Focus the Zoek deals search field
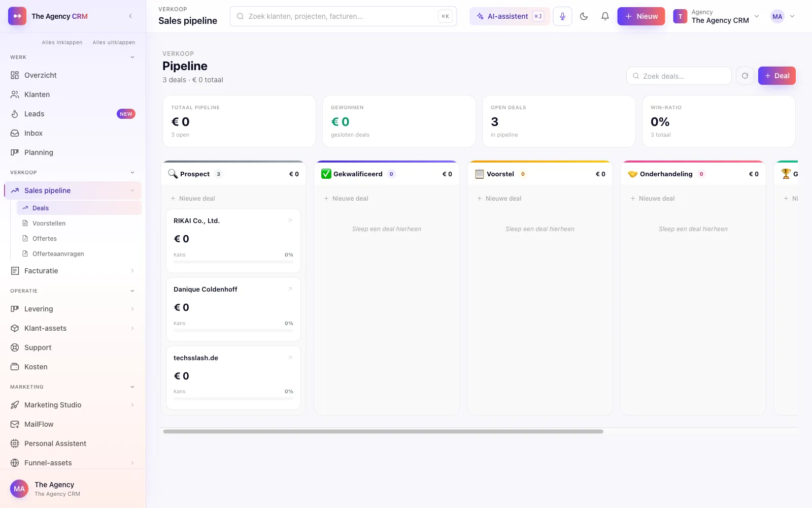The height and width of the screenshot is (508, 812). [679, 76]
